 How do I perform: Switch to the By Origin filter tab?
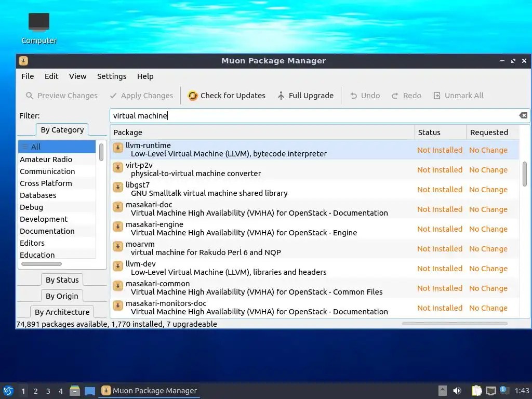pos(62,296)
